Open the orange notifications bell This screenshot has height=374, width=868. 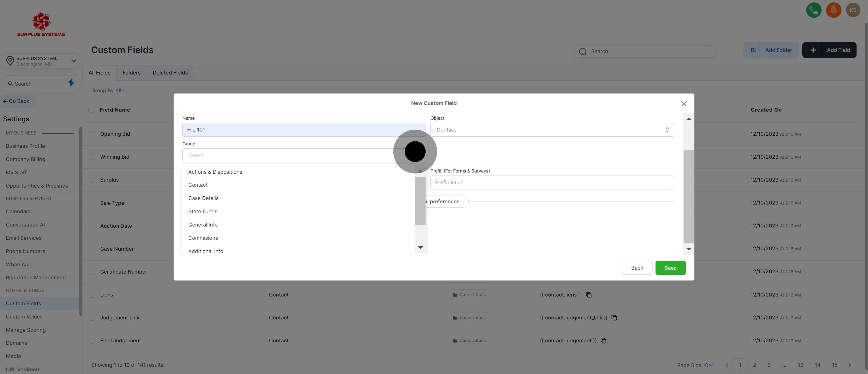tap(833, 10)
